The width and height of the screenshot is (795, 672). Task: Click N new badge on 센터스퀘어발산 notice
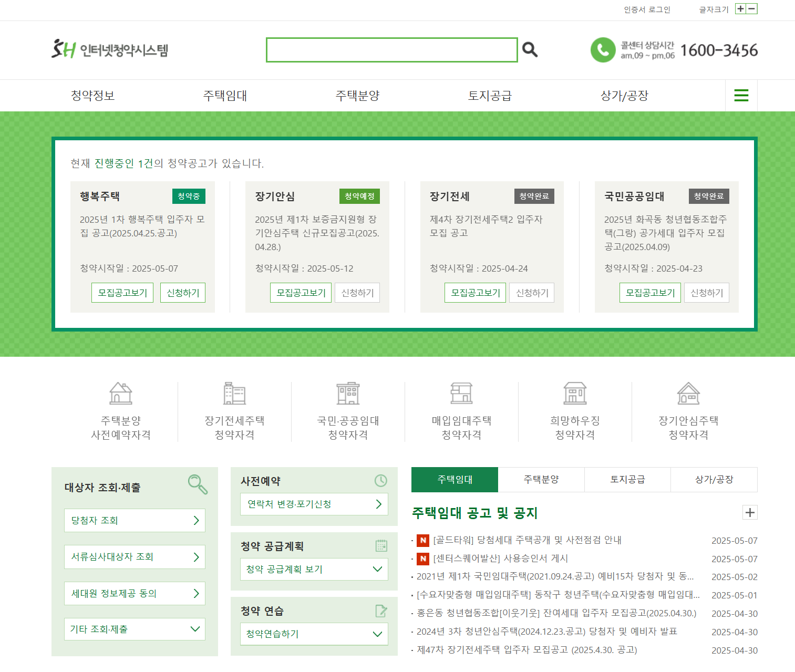pos(423,559)
